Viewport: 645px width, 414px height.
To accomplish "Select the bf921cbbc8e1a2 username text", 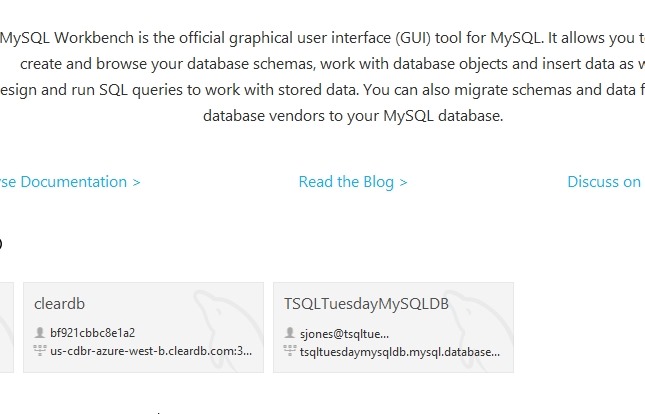I will pyautogui.click(x=92, y=332).
